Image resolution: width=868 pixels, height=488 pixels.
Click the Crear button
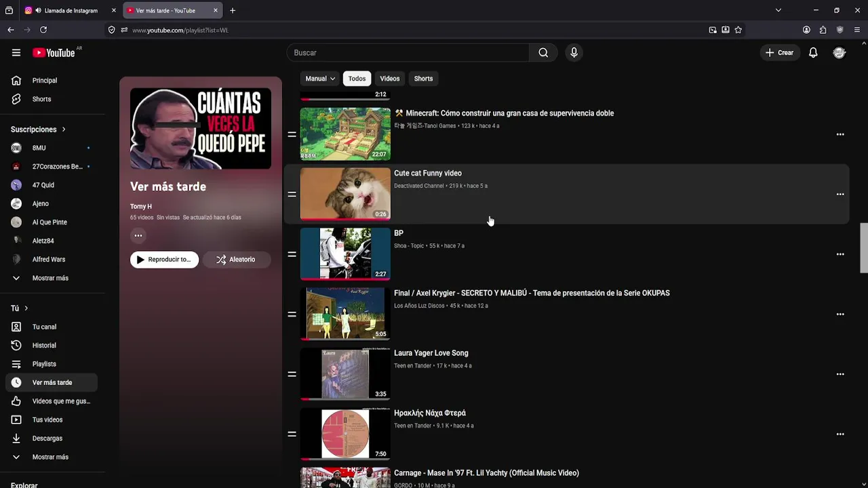point(779,53)
